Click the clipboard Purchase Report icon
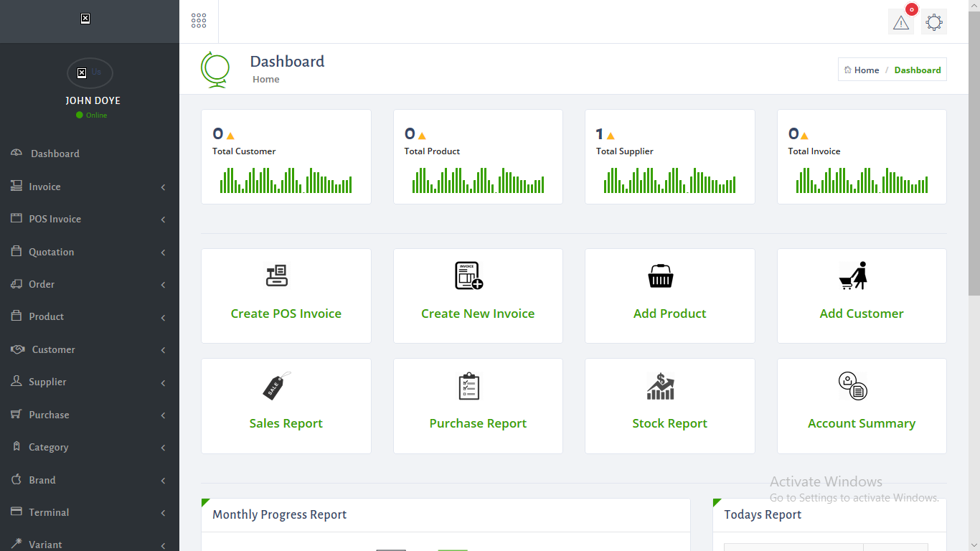The width and height of the screenshot is (980, 551). tap(468, 386)
